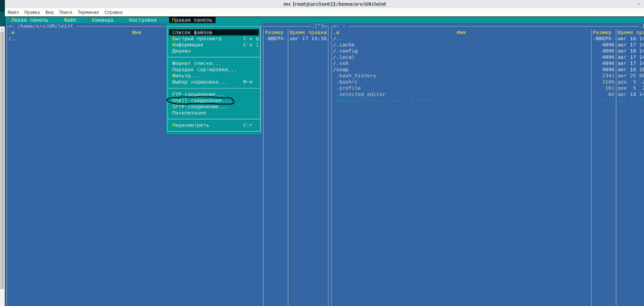Start a Shell-соединение...
The height and width of the screenshot is (306, 644).
coord(214,101)
